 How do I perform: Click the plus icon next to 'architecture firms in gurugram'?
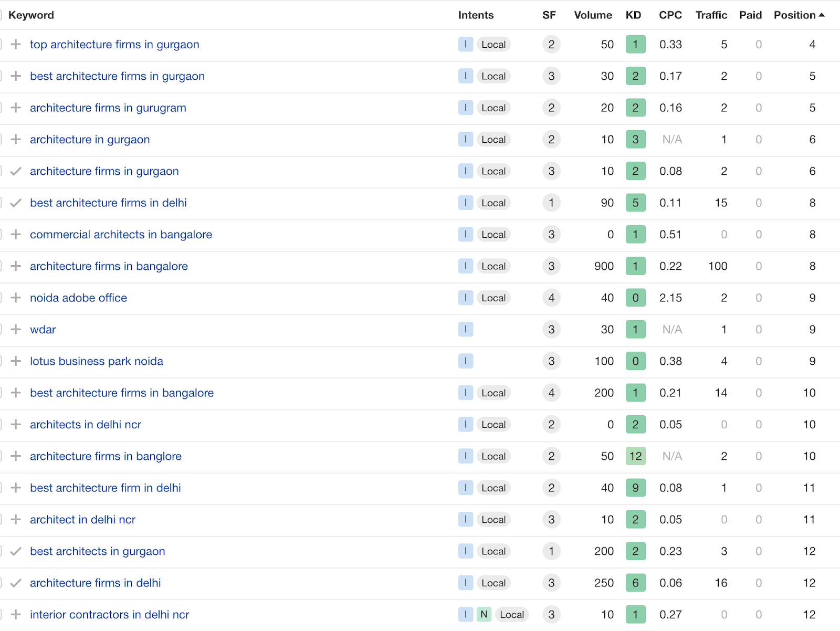[16, 108]
